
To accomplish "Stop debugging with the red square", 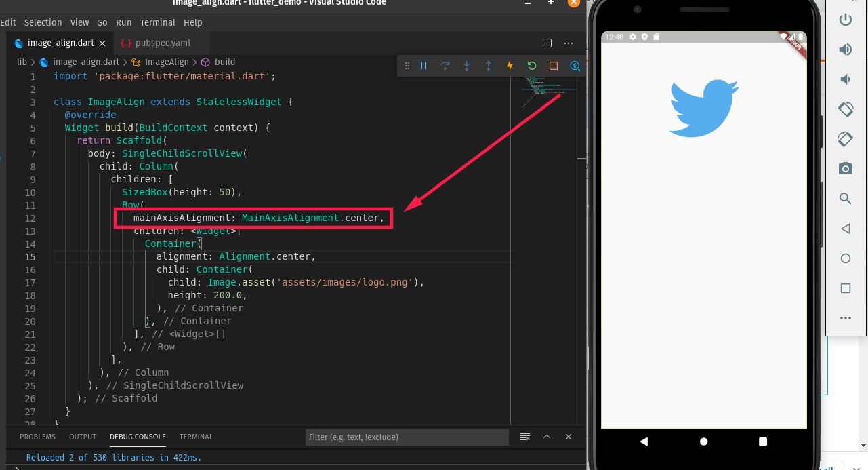I will click(x=554, y=66).
